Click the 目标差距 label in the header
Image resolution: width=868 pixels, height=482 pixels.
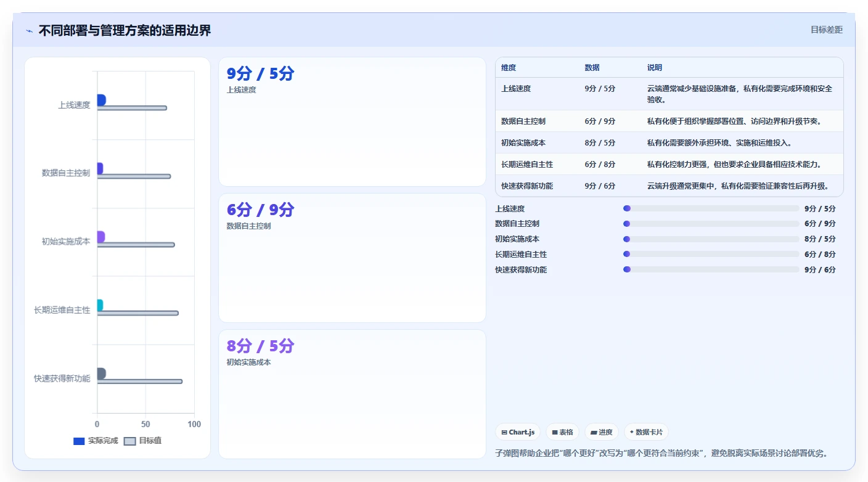pos(826,30)
